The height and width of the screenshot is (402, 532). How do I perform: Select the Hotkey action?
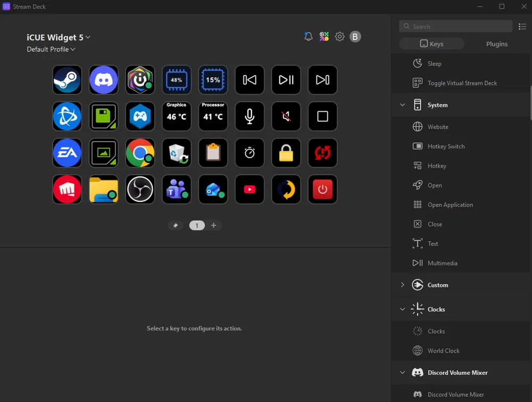click(460, 166)
